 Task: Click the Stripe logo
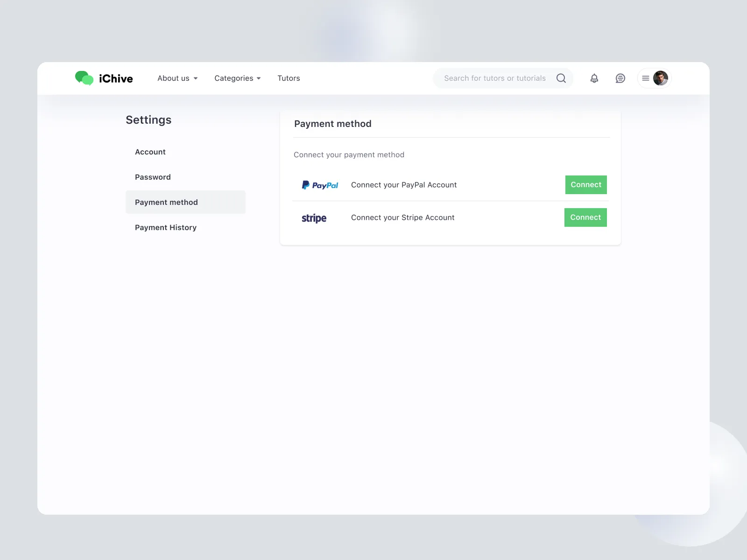click(314, 218)
